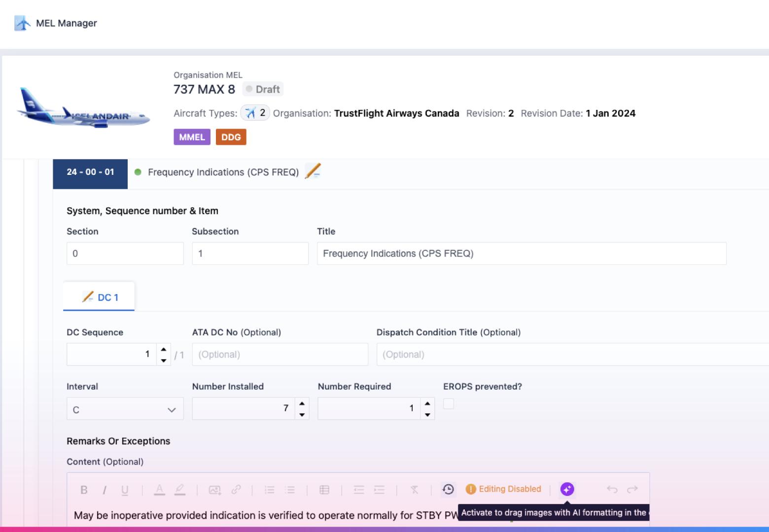This screenshot has width=769, height=532.
Task: Click the text highlight color icon
Action: point(180,490)
